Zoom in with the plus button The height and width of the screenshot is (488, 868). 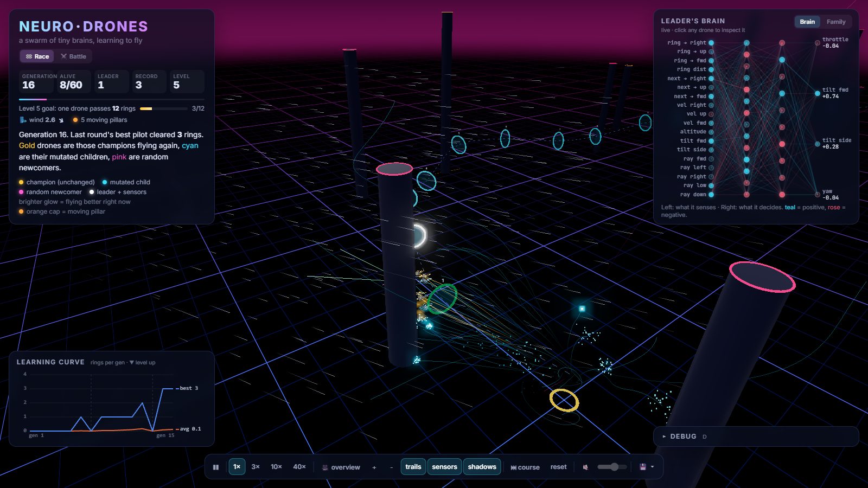pyautogui.click(x=374, y=467)
